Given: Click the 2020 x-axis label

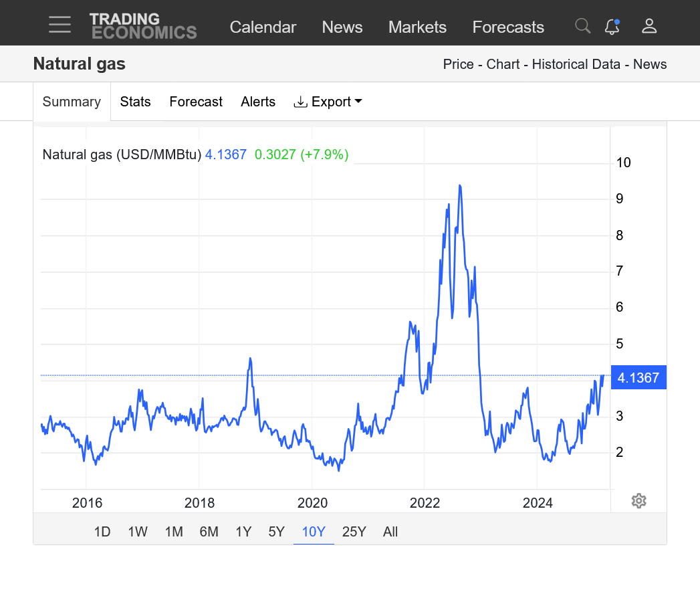Looking at the screenshot, I should pyautogui.click(x=312, y=503).
